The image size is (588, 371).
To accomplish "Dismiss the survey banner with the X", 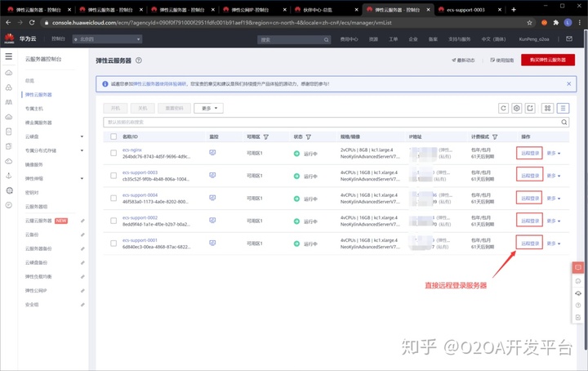I will [x=569, y=83].
